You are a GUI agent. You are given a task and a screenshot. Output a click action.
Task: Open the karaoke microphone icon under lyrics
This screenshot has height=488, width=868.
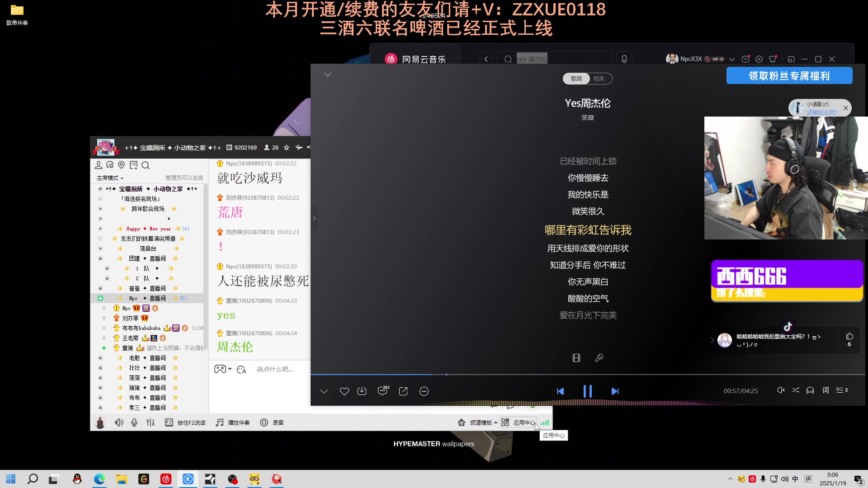599,358
